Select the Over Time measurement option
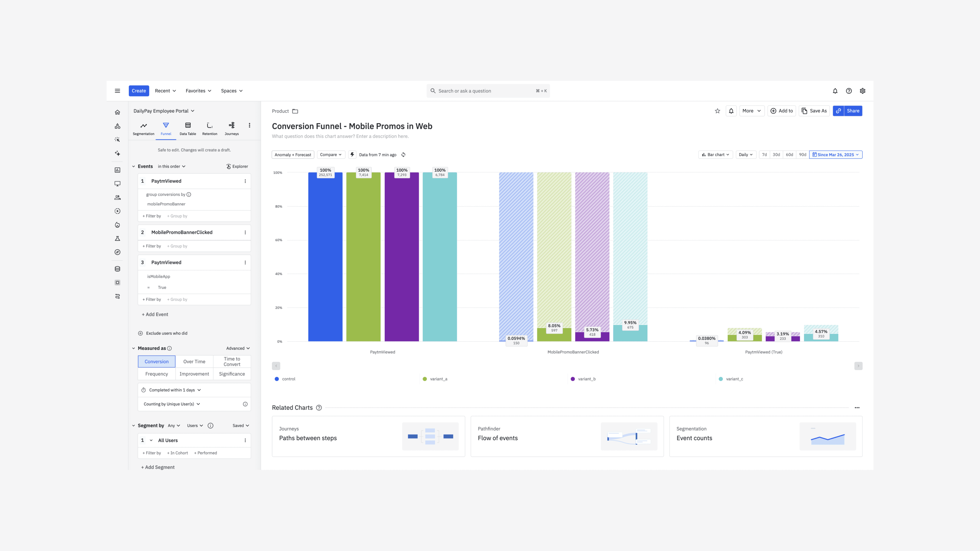This screenshot has width=980, height=551. click(194, 362)
